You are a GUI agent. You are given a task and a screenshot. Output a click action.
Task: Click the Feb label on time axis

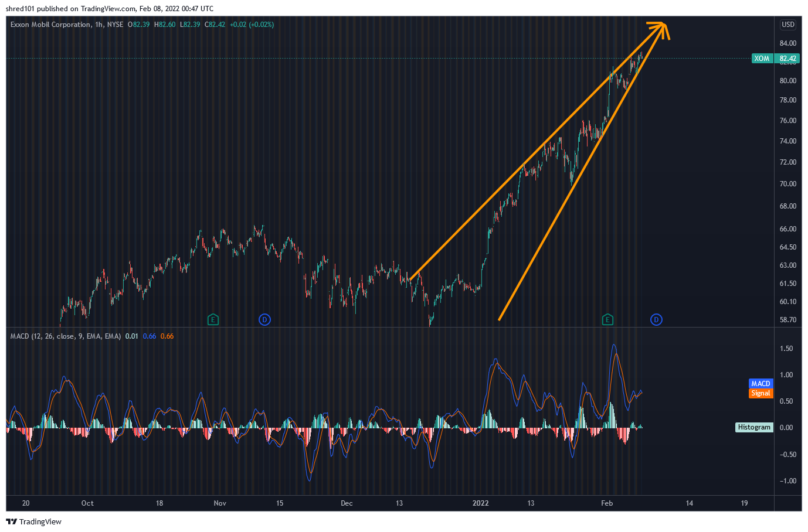(x=607, y=503)
